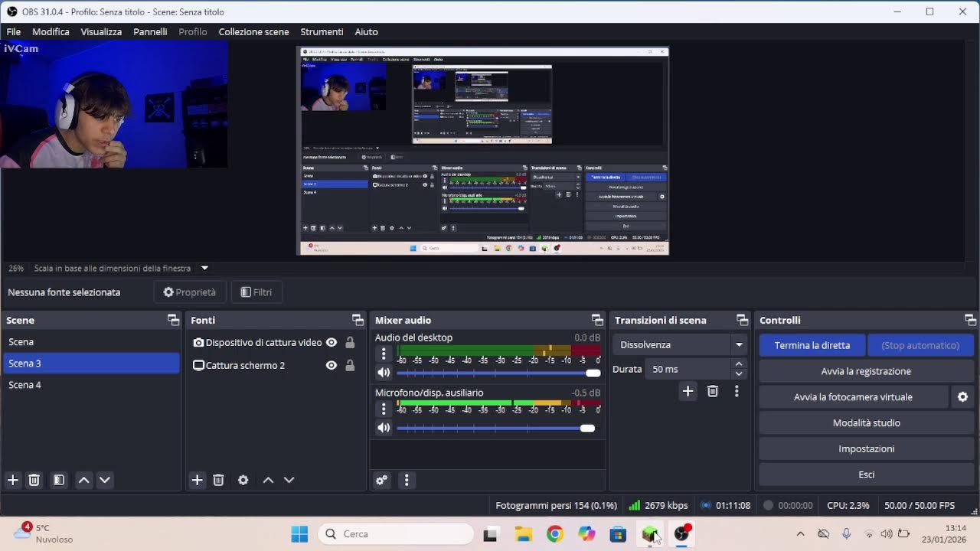The width and height of the screenshot is (980, 551).
Task: Undock the Mixer audio panel
Action: [597, 320]
